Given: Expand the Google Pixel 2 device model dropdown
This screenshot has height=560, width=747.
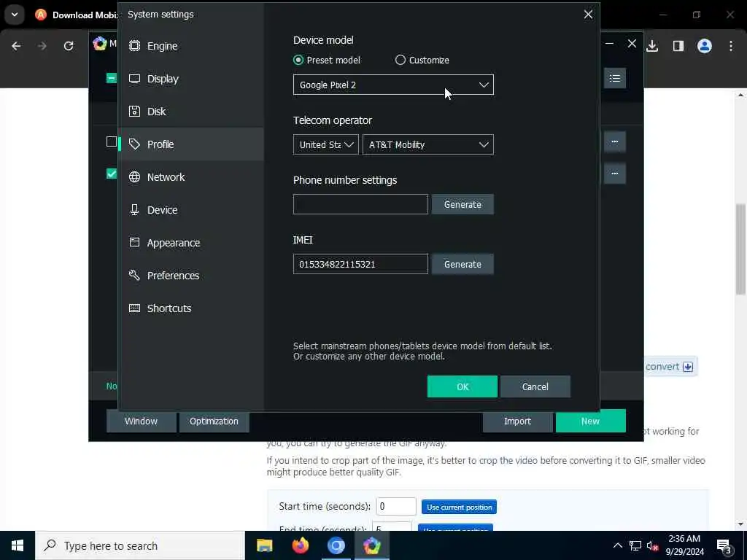Looking at the screenshot, I should [393, 85].
